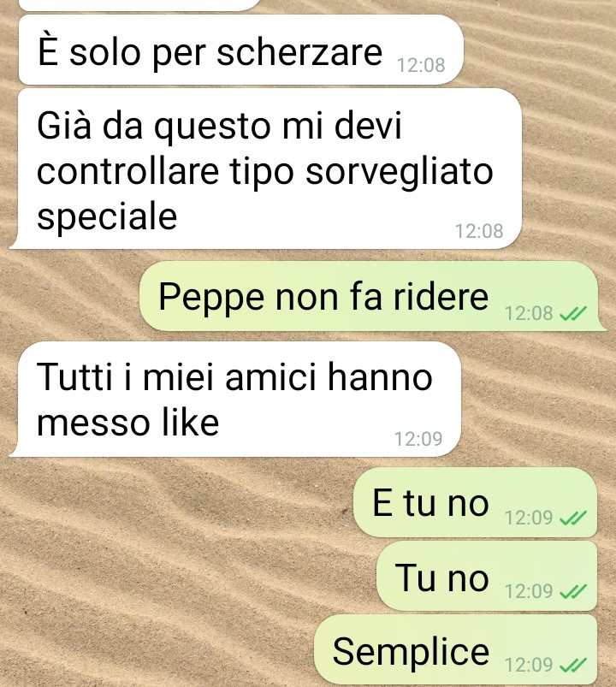Click the word 'controllare' in the message
Image resolution: width=616 pixels, height=687 pixels.
128,171
